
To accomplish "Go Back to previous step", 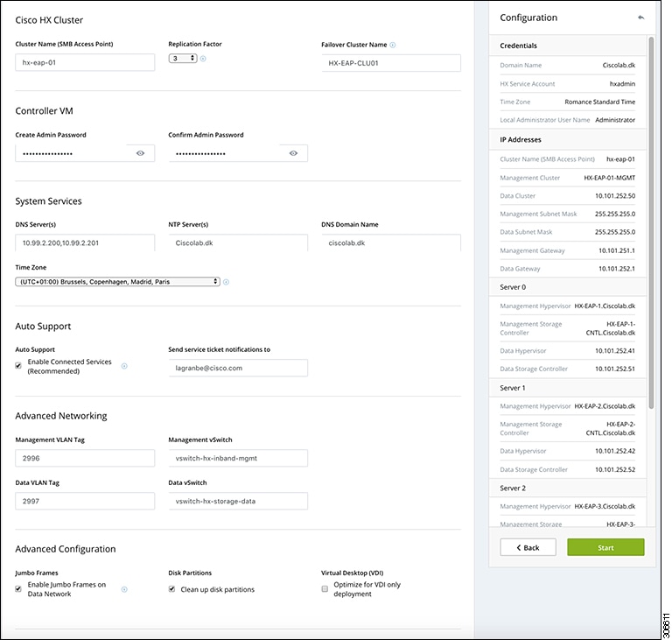I will pyautogui.click(x=528, y=547).
